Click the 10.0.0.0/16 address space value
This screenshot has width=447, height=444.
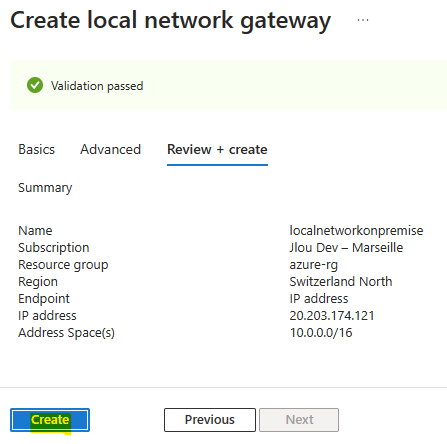point(321,332)
